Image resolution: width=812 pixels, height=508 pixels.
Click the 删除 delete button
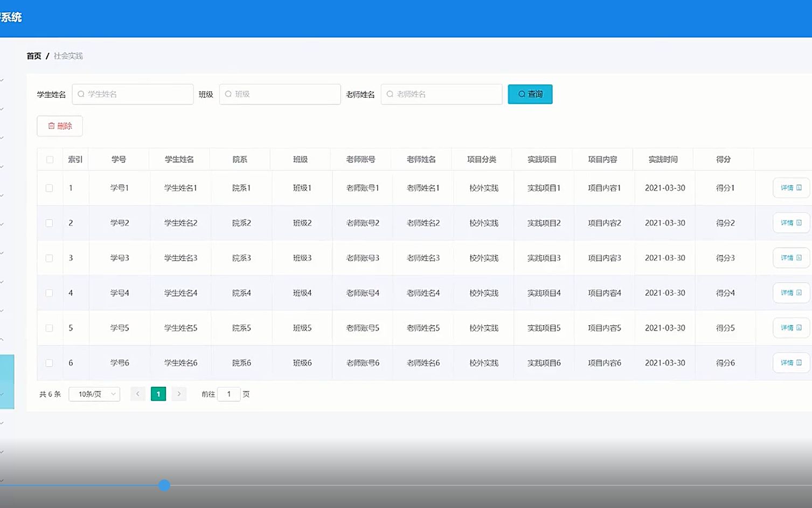60,126
